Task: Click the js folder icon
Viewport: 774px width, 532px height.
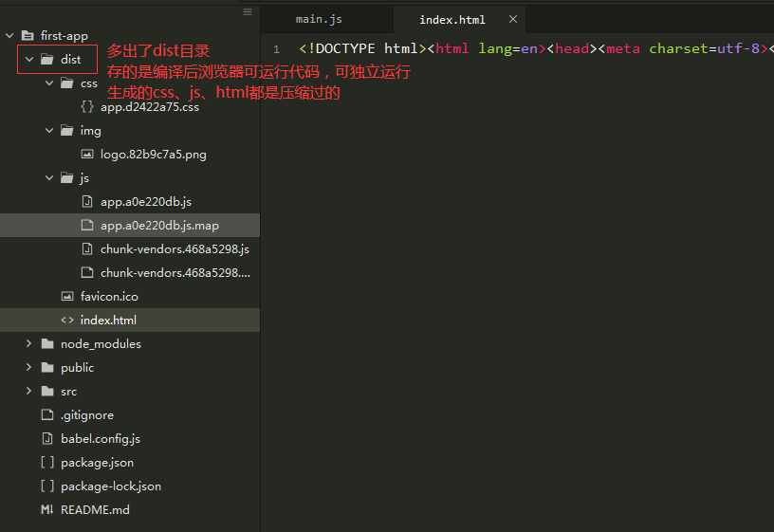Action: coord(67,177)
